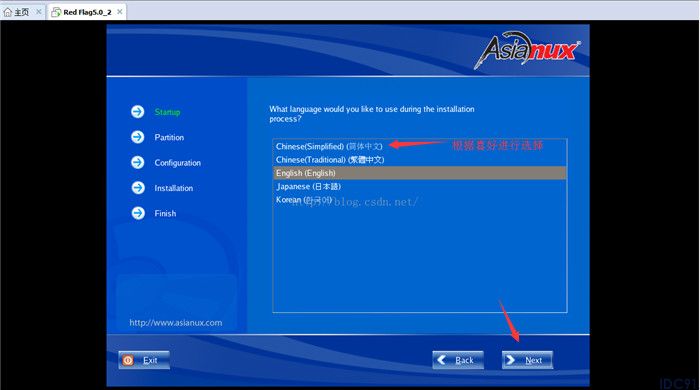Select Chinese(Traditional) language option
The image size is (700, 390).
[x=420, y=160]
